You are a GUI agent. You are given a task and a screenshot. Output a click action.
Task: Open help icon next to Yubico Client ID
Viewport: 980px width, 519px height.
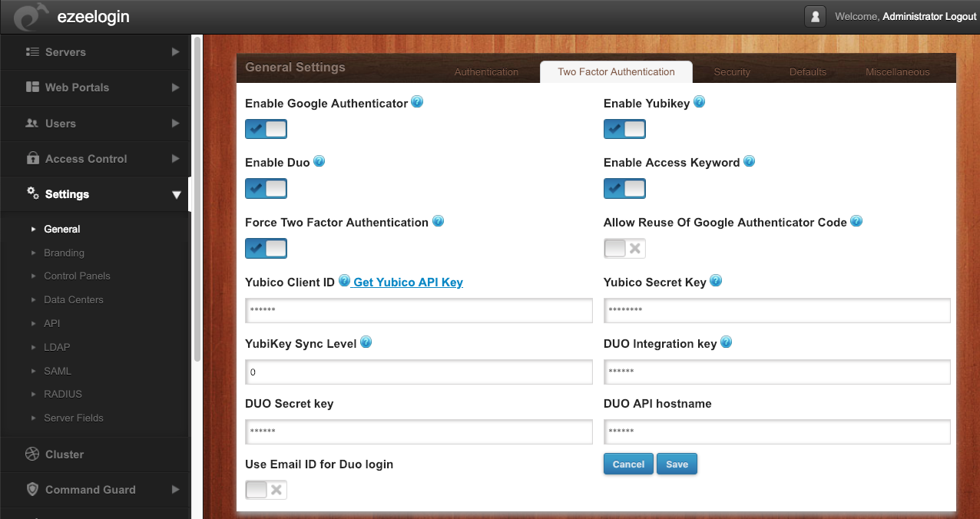point(344,281)
